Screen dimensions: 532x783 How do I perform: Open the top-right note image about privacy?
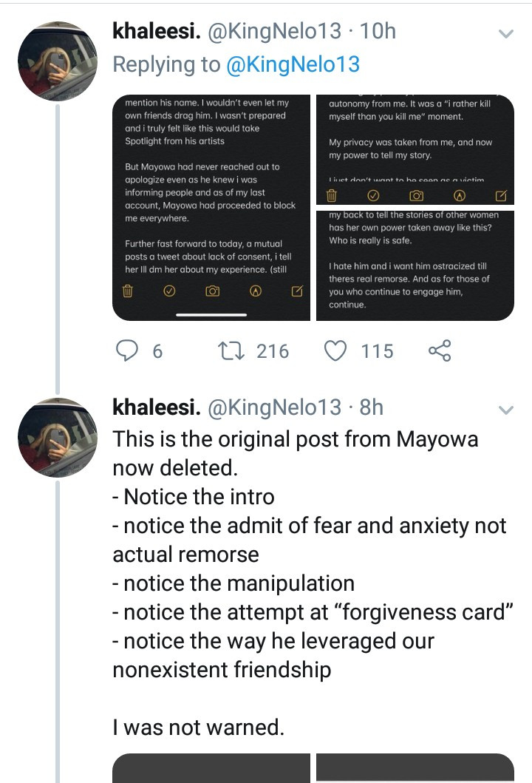[x=415, y=149]
